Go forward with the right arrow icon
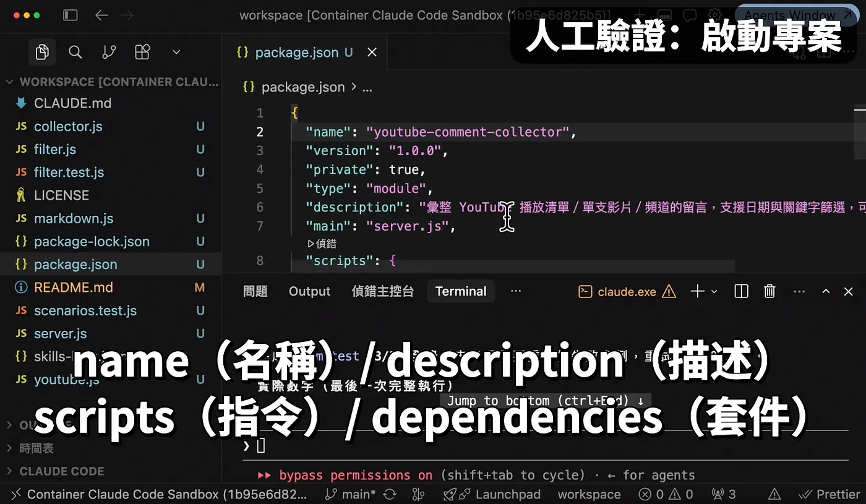The height and width of the screenshot is (504, 866). point(127,15)
